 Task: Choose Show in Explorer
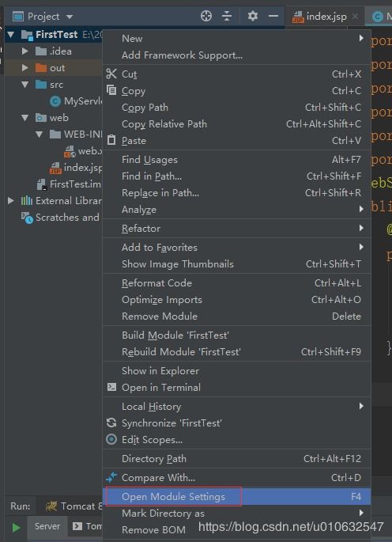[236, 370]
